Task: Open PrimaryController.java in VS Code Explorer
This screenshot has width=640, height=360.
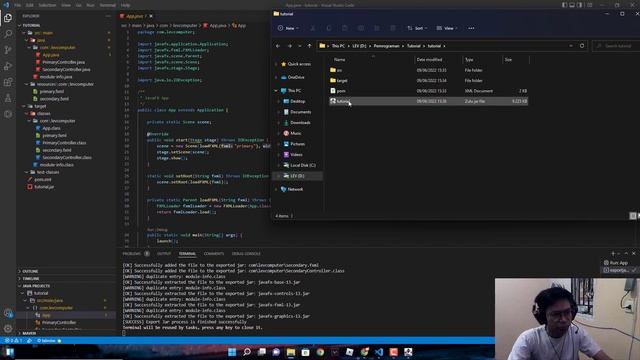Action: click(64, 62)
